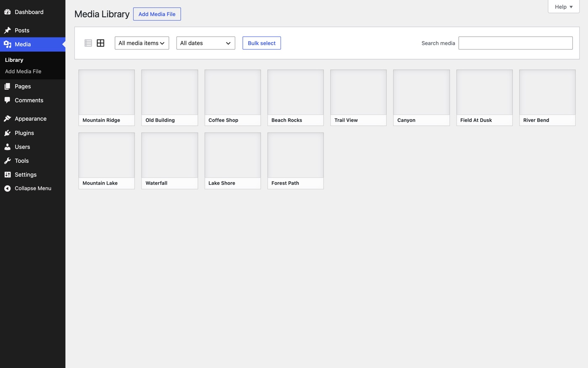Click the Settings sliders icon
This screenshot has height=368, width=588.
pyautogui.click(x=8, y=175)
